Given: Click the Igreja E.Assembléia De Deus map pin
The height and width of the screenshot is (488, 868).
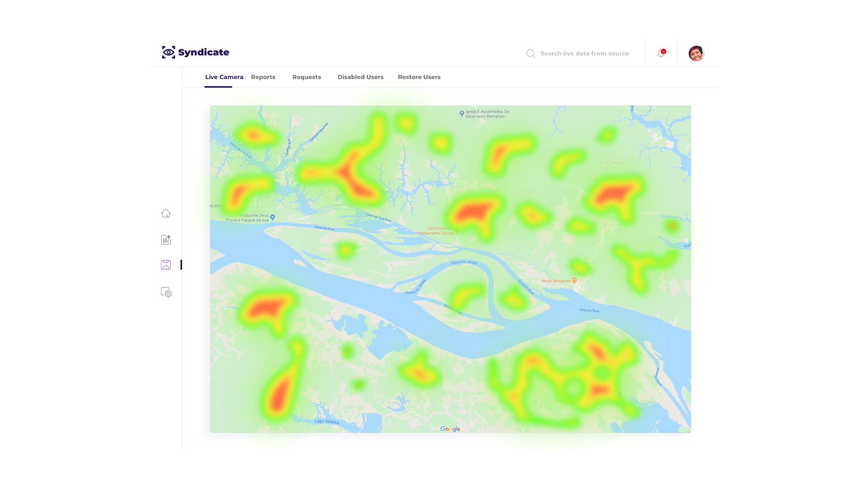Looking at the screenshot, I should 462,114.
